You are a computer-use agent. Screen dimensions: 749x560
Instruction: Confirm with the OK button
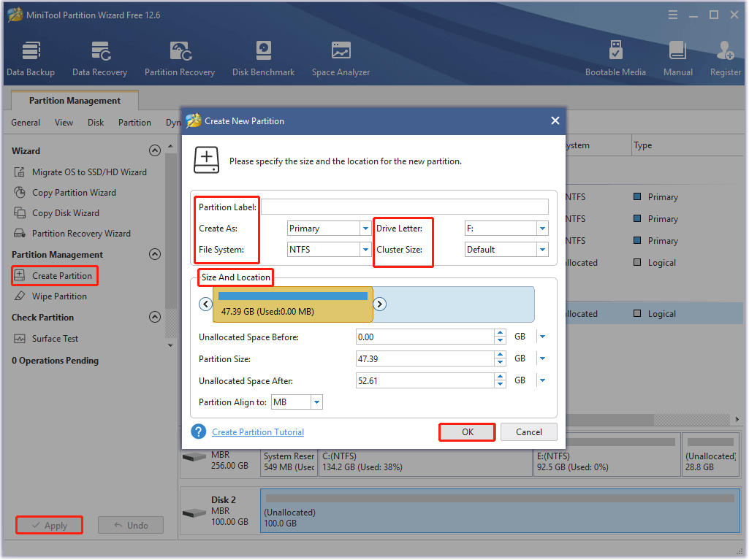[x=466, y=431]
